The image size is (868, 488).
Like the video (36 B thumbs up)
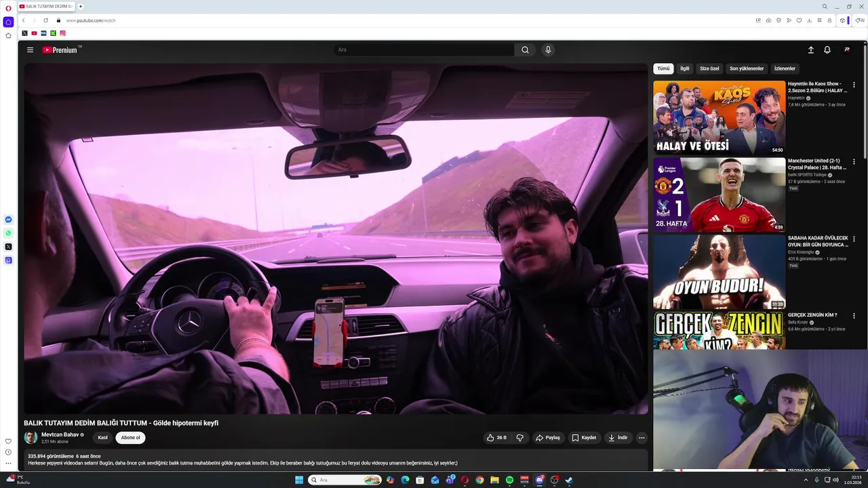pos(496,438)
